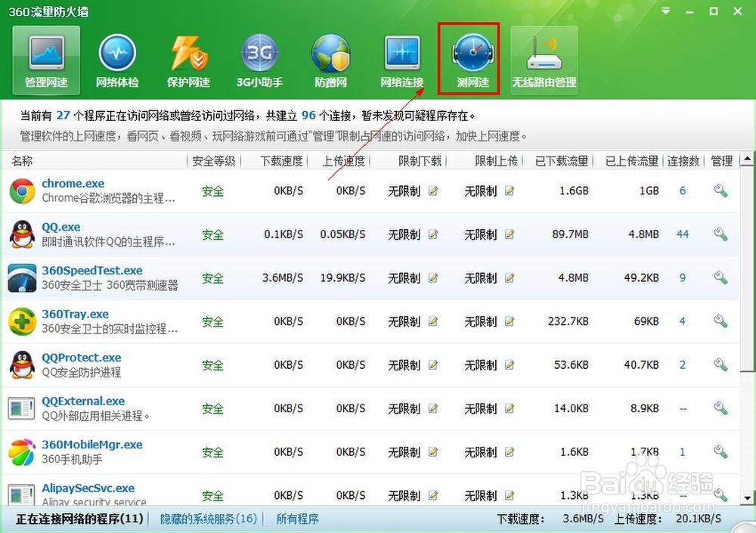Open the title bar feedback dropdown arrow

(x=665, y=11)
